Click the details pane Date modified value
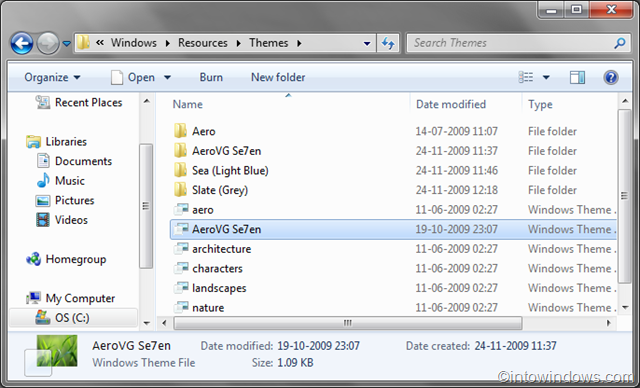This screenshot has width=640, height=388. pos(318,346)
